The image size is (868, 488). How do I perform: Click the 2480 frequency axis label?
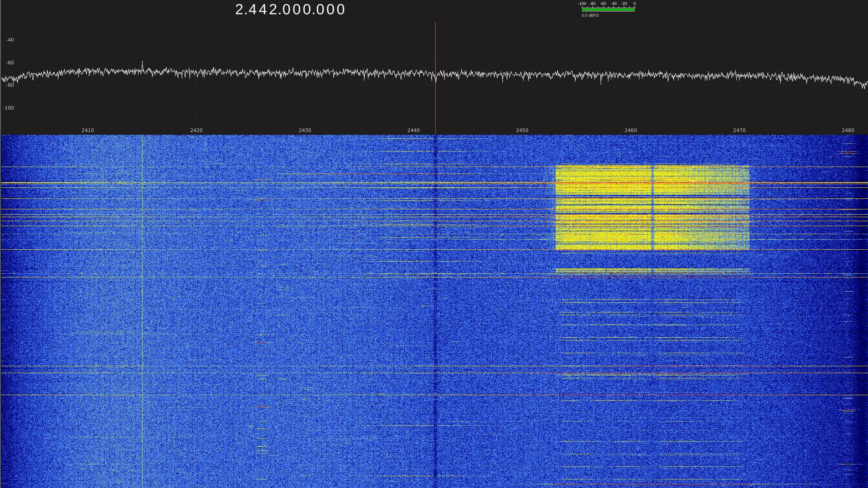pyautogui.click(x=848, y=130)
